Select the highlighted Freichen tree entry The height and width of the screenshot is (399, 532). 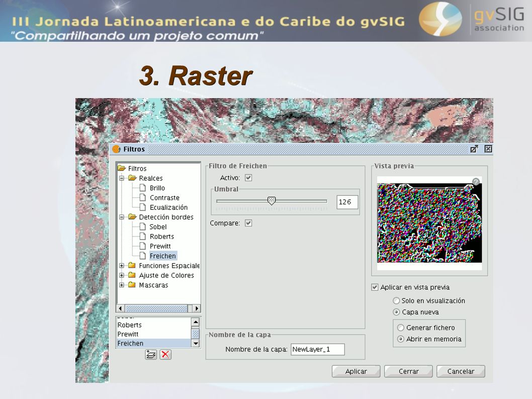click(163, 256)
